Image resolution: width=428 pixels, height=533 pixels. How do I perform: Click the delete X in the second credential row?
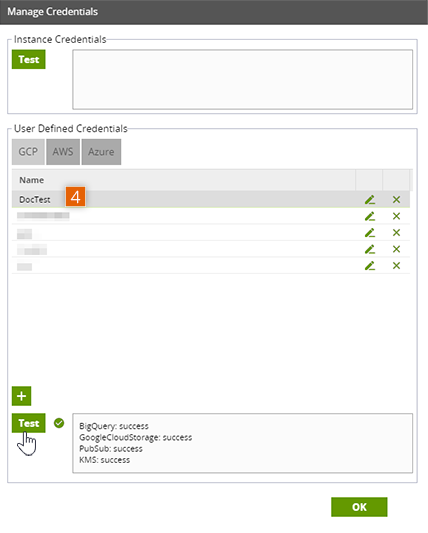point(396,216)
